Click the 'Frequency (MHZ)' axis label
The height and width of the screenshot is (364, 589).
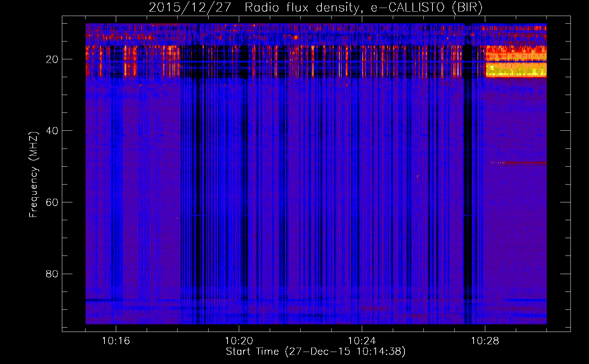(x=33, y=175)
